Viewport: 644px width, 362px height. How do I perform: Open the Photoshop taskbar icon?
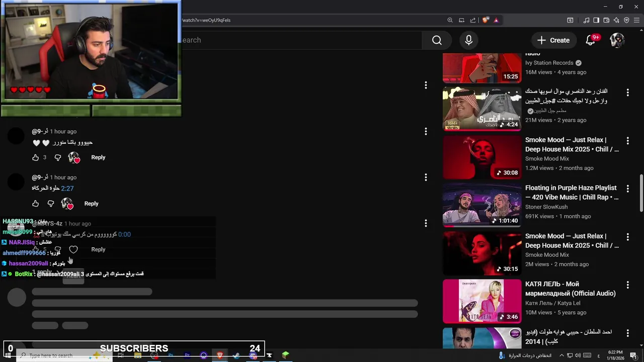click(171, 355)
